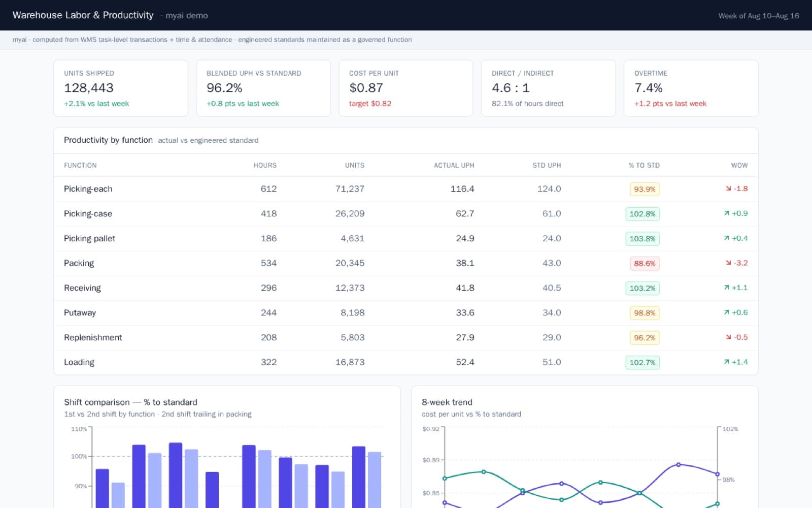The width and height of the screenshot is (812, 508).
Task: Select the Putaway row label
Action: (x=80, y=313)
